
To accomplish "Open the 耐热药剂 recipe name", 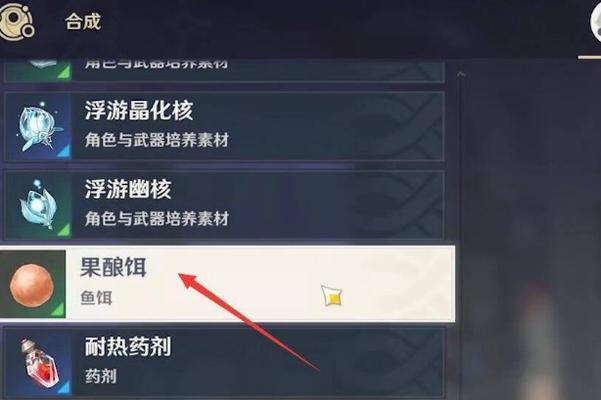I will tap(128, 346).
